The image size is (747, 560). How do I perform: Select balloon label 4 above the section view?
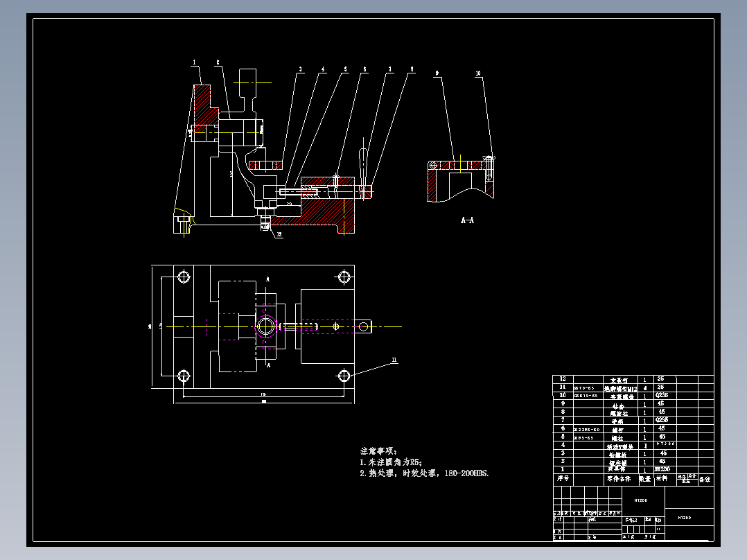point(323,69)
